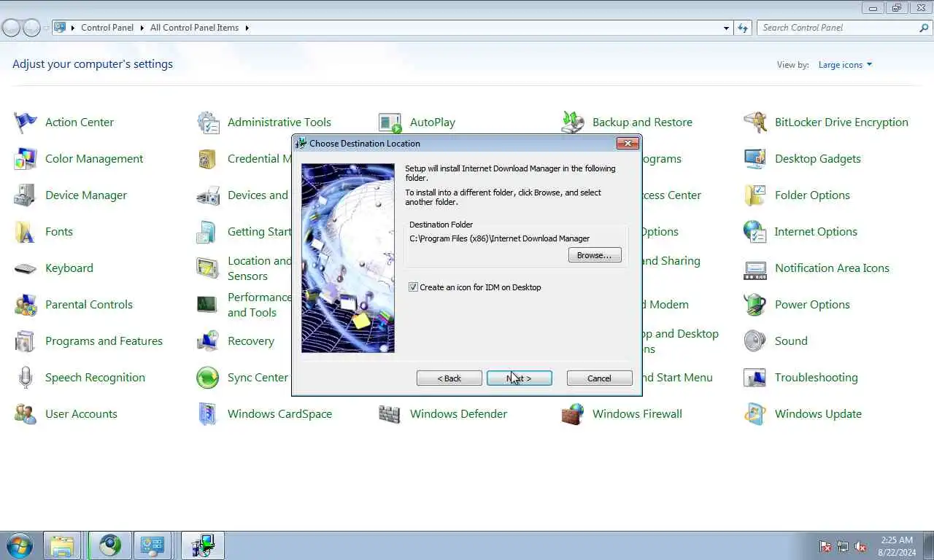Image resolution: width=934 pixels, height=560 pixels.
Task: Cancel the IDM installation
Action: [600, 378]
